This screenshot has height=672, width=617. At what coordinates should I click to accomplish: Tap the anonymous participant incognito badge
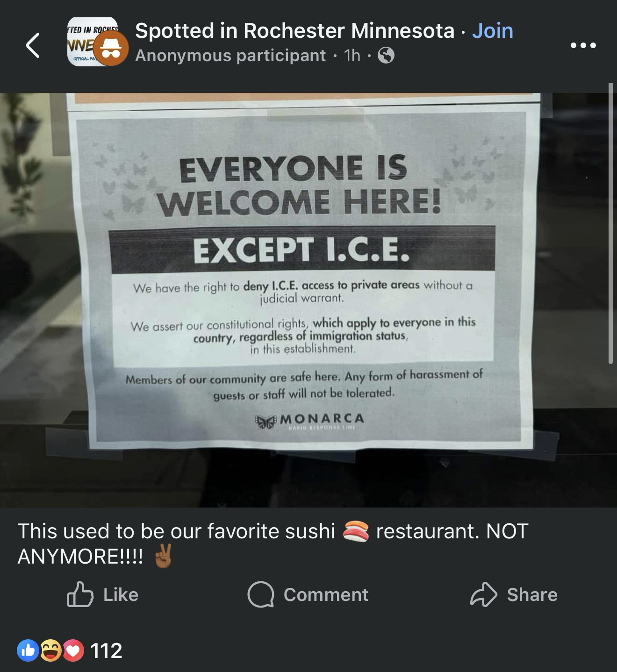pos(111,50)
